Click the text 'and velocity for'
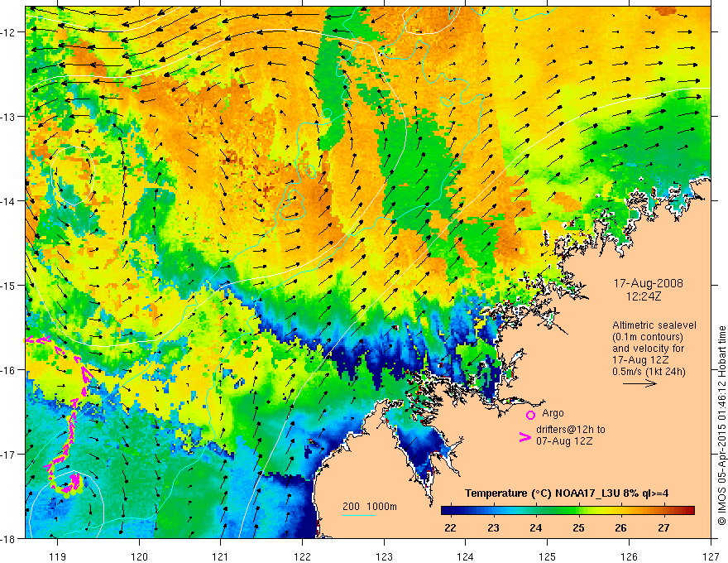The width and height of the screenshot is (728, 563). point(648,348)
